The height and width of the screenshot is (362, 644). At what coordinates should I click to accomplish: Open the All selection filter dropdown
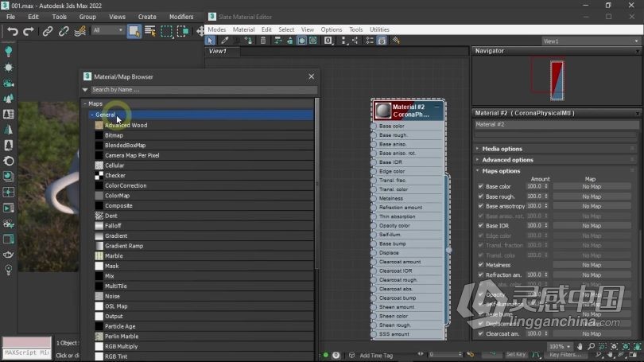click(107, 30)
